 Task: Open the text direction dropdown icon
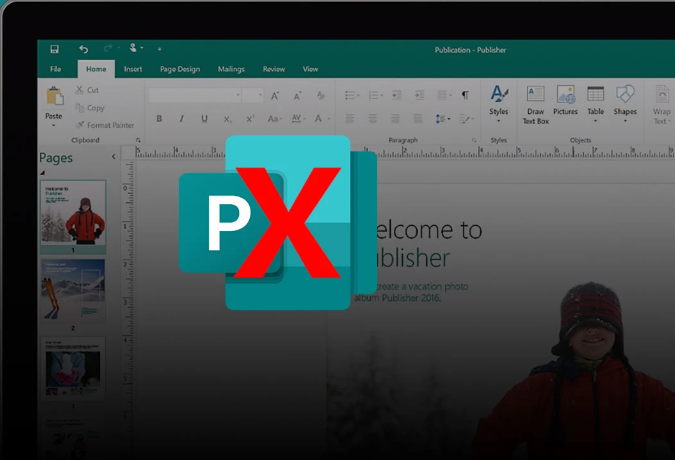[466, 119]
